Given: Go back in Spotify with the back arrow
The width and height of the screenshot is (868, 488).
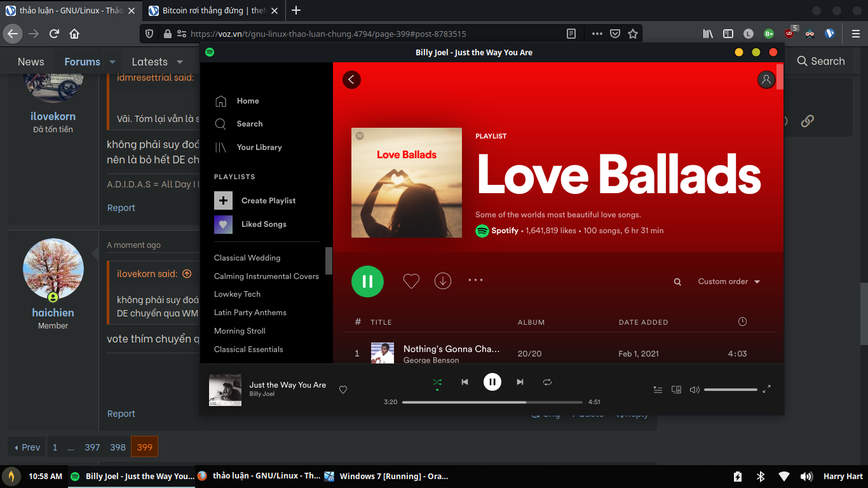Looking at the screenshot, I should (351, 79).
